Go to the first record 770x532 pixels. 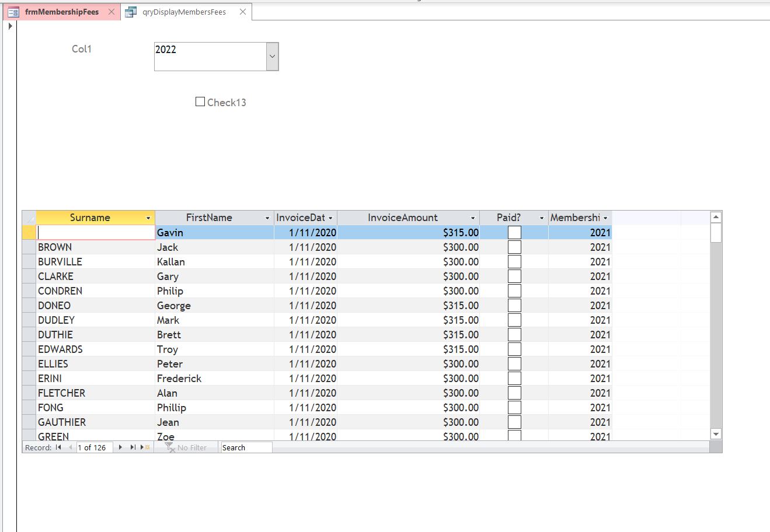(58, 447)
